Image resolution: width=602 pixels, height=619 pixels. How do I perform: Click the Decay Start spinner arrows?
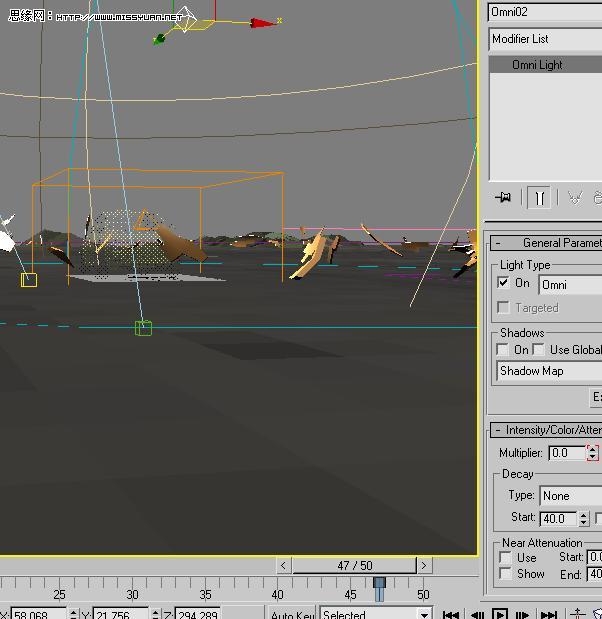click(583, 518)
